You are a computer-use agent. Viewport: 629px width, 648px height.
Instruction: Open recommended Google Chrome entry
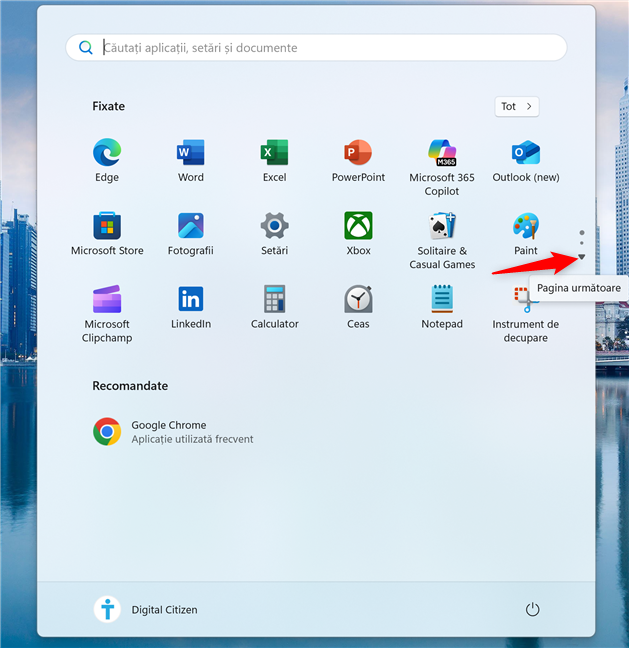pos(174,432)
